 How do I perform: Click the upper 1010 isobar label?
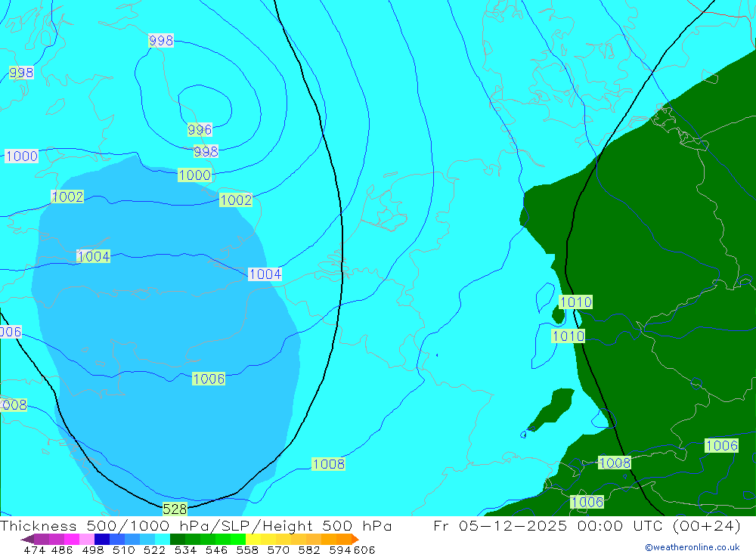point(575,302)
